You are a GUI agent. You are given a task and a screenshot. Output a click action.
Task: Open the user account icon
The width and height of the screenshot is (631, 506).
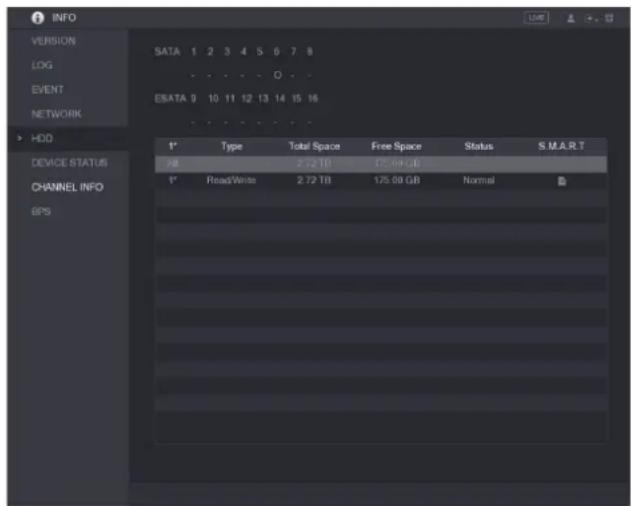(x=571, y=19)
